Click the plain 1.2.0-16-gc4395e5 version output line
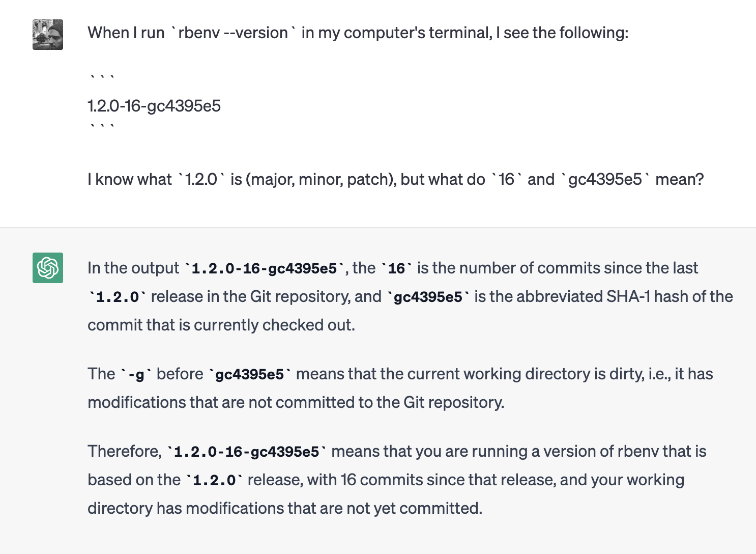This screenshot has width=756, height=554. click(154, 106)
